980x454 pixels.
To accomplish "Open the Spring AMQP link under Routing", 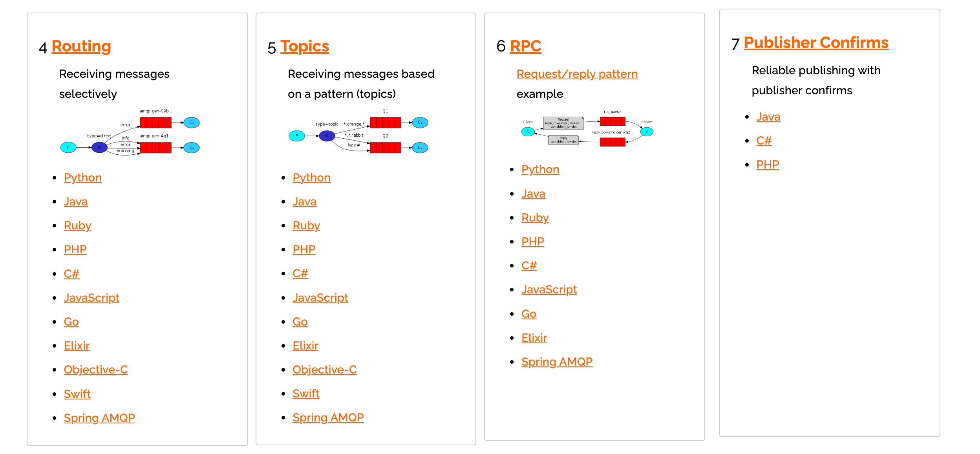I will 99,418.
